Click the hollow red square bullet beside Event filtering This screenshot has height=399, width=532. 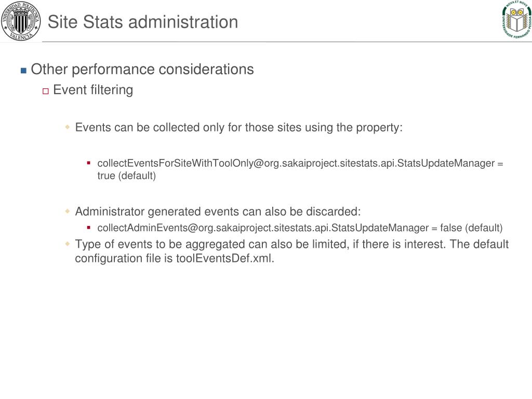coord(46,91)
